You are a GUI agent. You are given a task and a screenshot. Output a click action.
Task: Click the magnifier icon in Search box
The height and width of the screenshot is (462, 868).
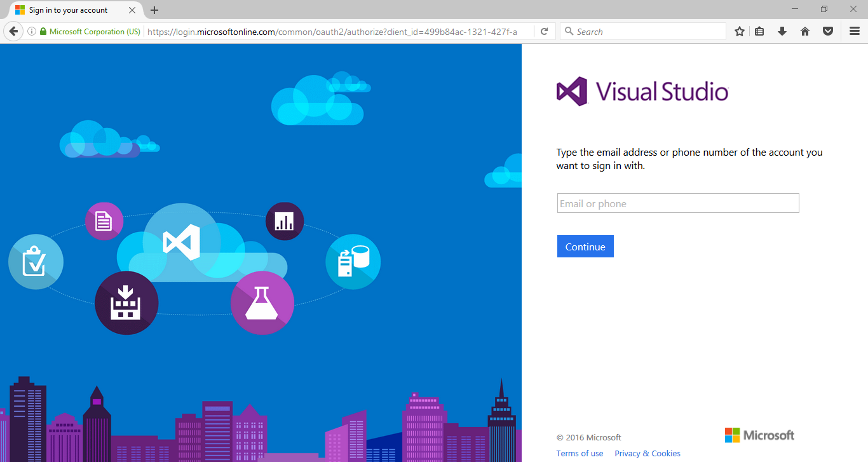tap(569, 31)
